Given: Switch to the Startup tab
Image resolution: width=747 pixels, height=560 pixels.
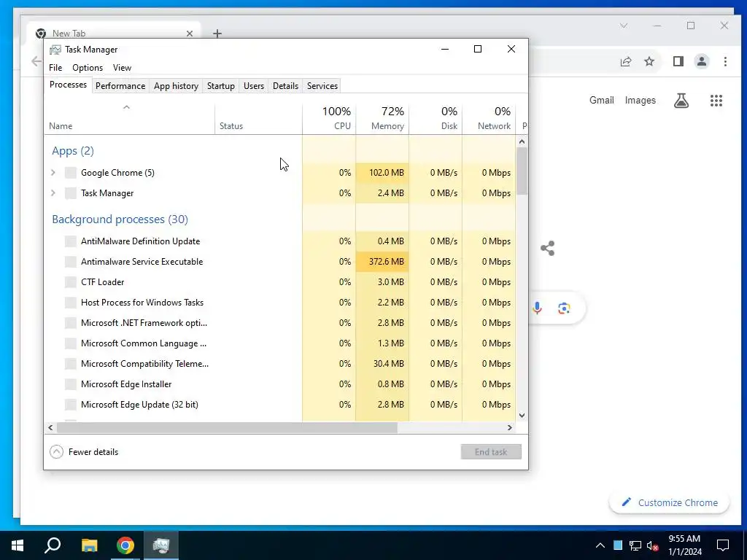Looking at the screenshot, I should tap(220, 86).
